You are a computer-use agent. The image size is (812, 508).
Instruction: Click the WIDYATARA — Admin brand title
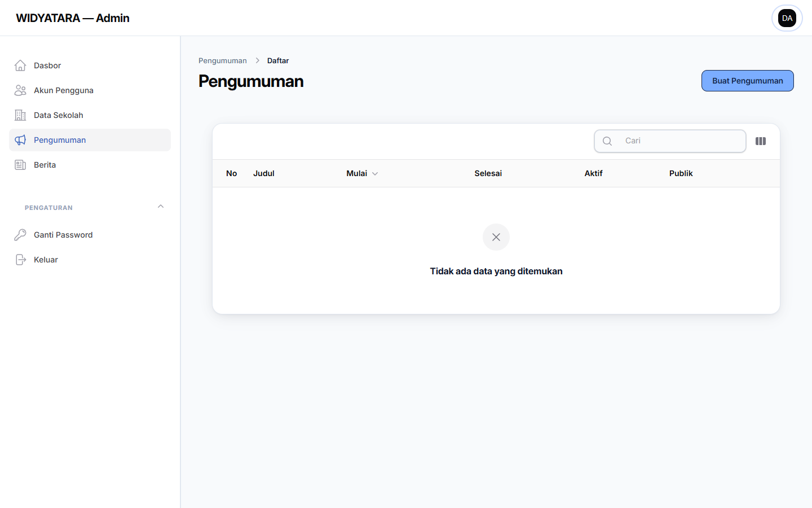73,18
